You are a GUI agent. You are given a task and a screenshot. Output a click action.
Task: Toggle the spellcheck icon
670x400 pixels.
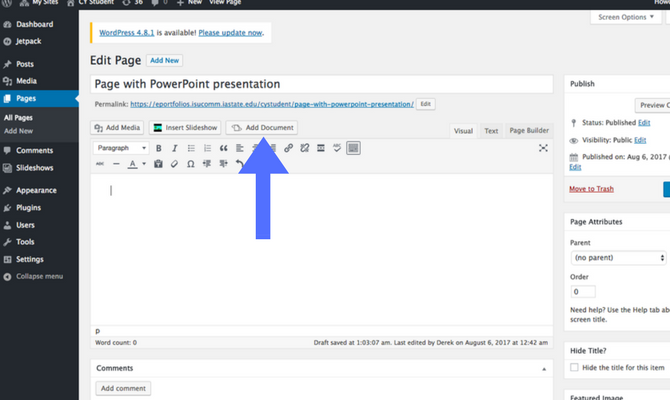[x=337, y=148]
